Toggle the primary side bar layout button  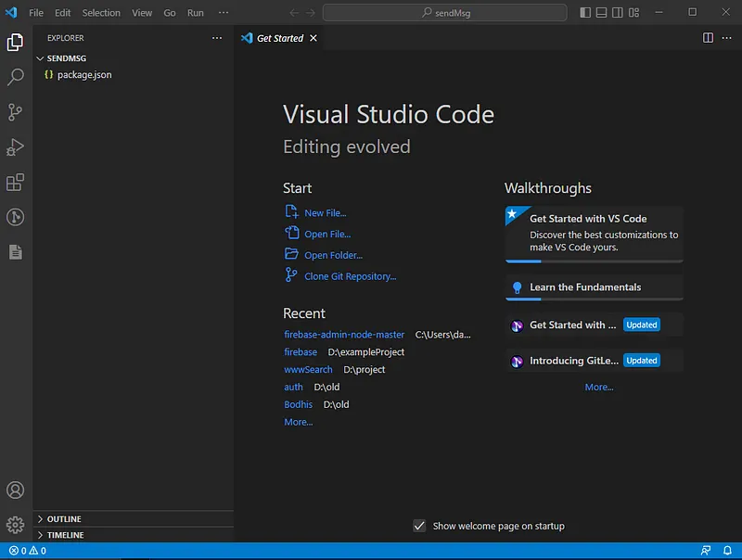pos(585,13)
